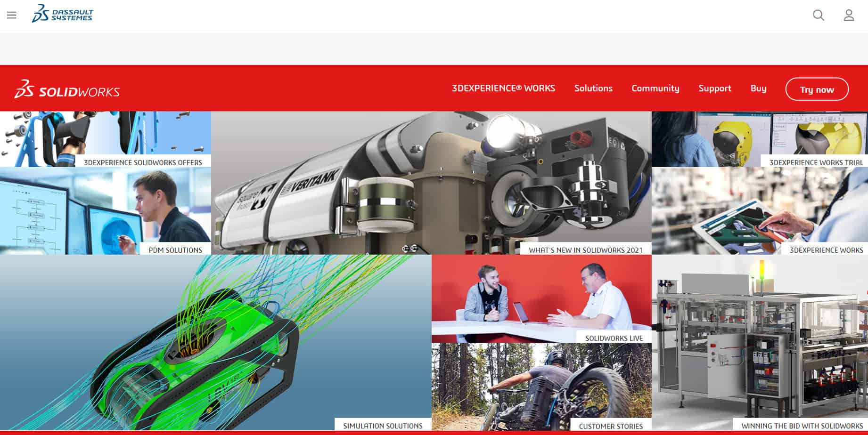Viewport: 868px width, 435px height.
Task: Open the hamburger navigation menu
Action: [12, 15]
